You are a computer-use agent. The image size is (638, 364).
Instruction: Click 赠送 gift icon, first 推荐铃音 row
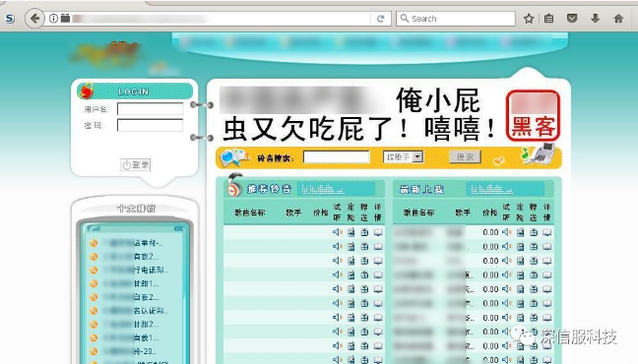[364, 232]
